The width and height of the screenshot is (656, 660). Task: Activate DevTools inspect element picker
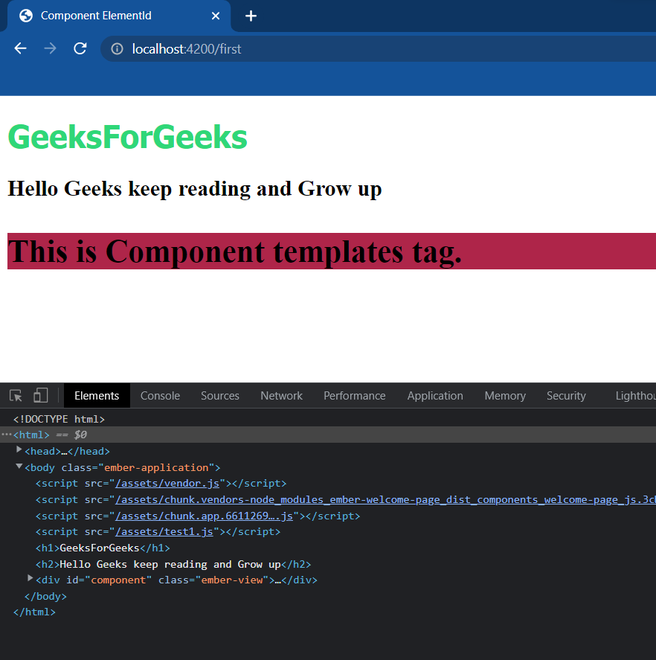pyautogui.click(x=16, y=396)
